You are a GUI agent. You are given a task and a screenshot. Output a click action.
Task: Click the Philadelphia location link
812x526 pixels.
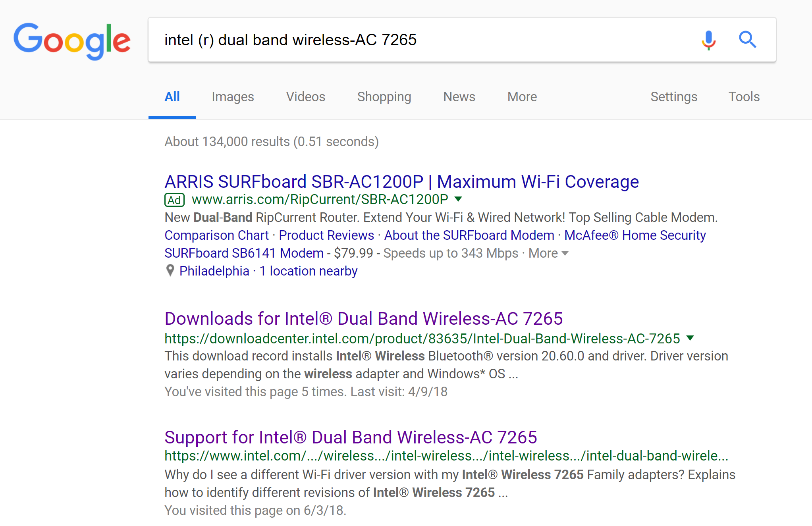pyautogui.click(x=214, y=271)
